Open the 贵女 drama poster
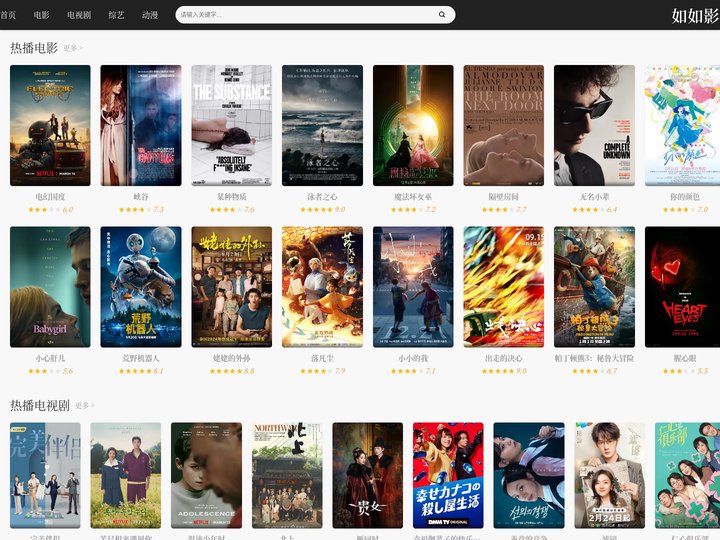The image size is (720, 540). click(x=367, y=475)
